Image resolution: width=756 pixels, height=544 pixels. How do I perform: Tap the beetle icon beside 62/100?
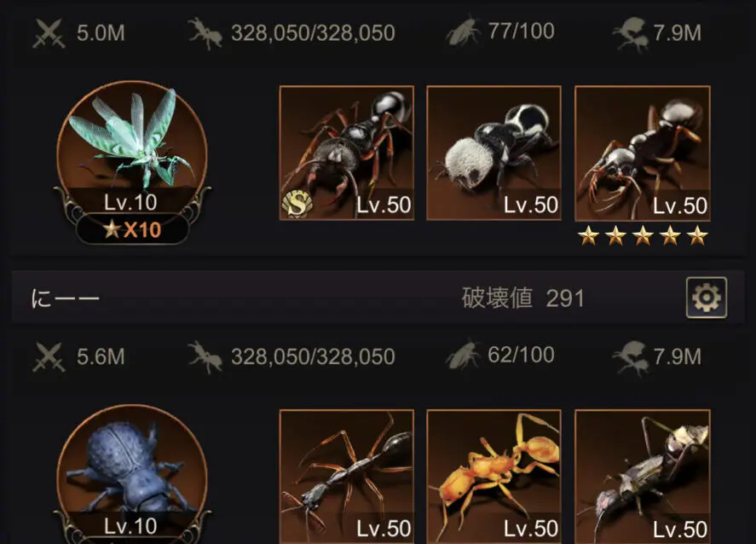[x=464, y=356]
